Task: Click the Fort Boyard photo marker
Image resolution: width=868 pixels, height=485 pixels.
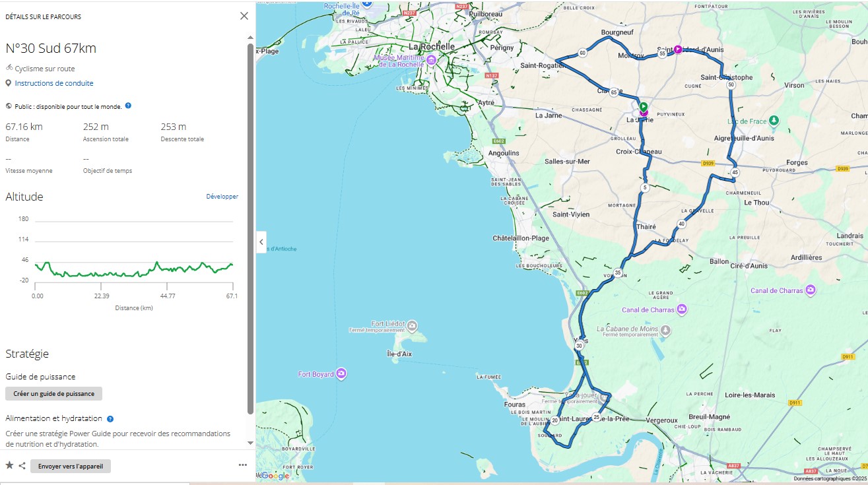Action: tap(341, 373)
